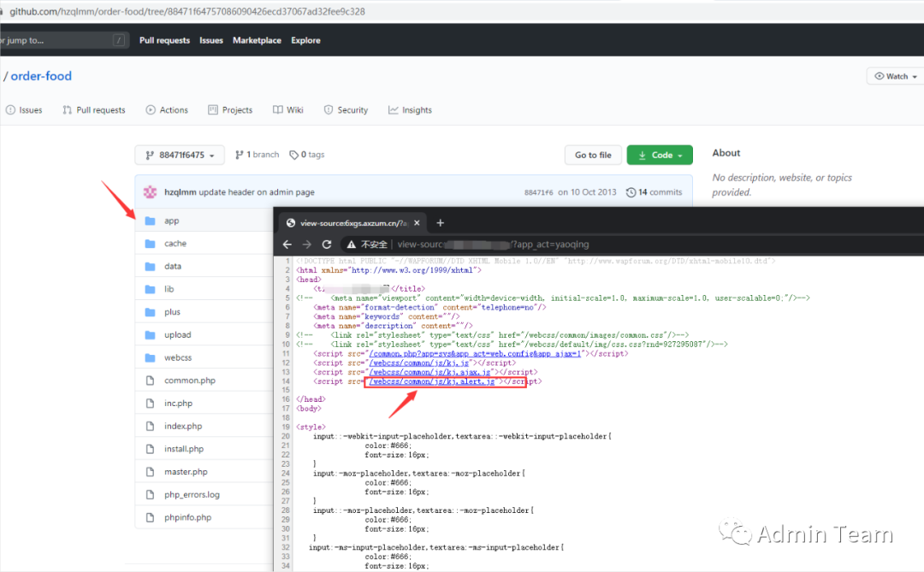This screenshot has width=924, height=572.
Task: Click the master.php file icon
Action: (151, 472)
